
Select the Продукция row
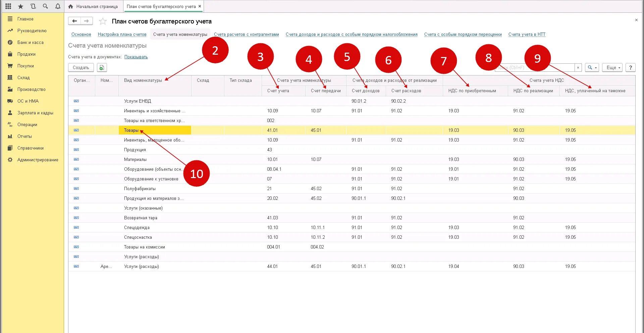coord(352,150)
